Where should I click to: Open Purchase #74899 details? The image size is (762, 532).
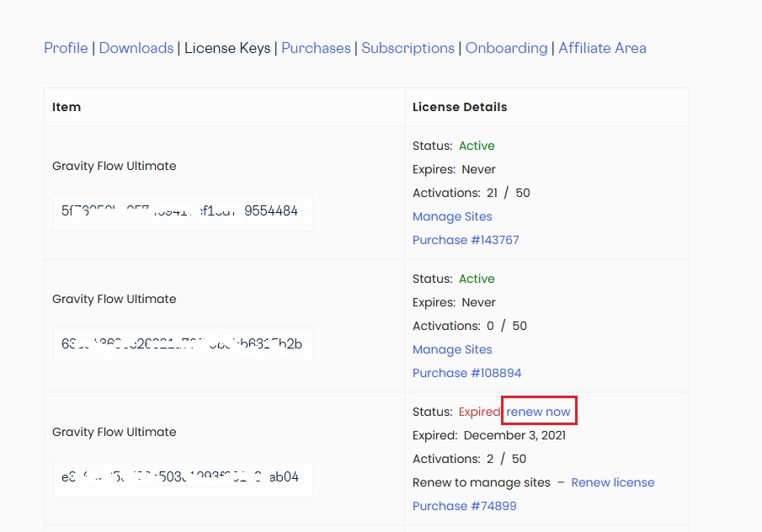pos(464,506)
